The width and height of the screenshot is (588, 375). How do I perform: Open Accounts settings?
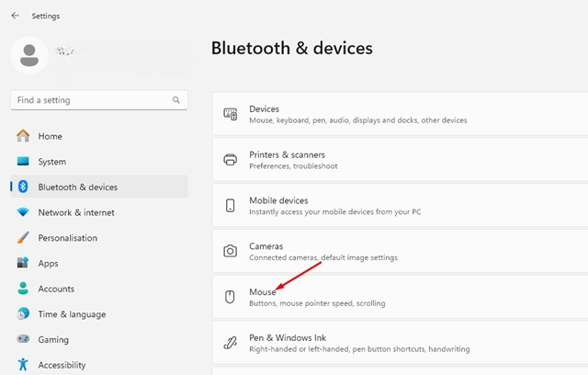(x=99, y=289)
